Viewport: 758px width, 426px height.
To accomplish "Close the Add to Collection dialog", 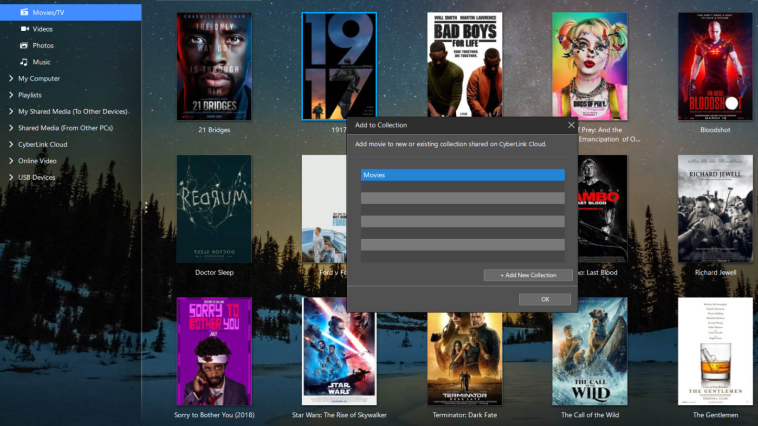I will 571,125.
